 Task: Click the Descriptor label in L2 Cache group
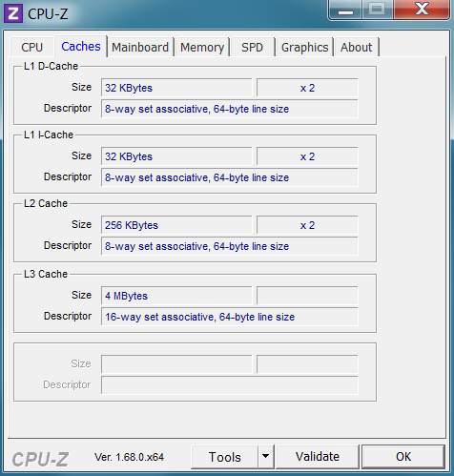(x=68, y=245)
